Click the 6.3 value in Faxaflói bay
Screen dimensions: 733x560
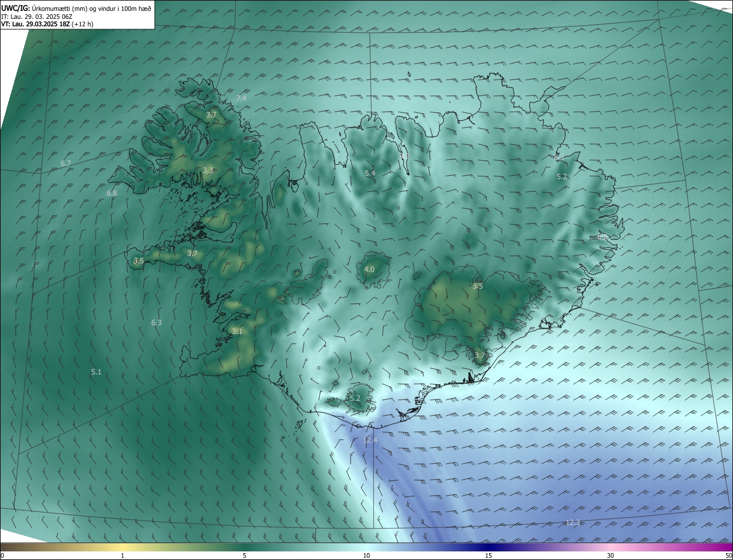156,323
